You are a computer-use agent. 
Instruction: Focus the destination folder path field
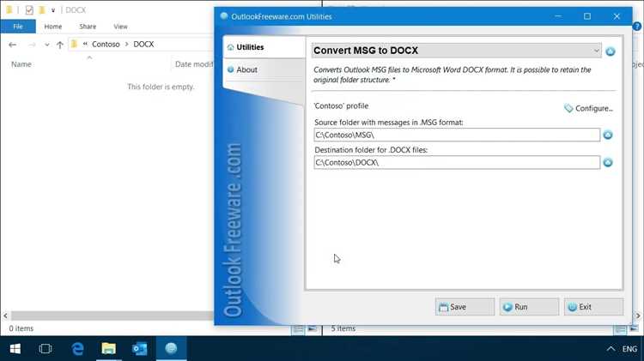coord(457,162)
